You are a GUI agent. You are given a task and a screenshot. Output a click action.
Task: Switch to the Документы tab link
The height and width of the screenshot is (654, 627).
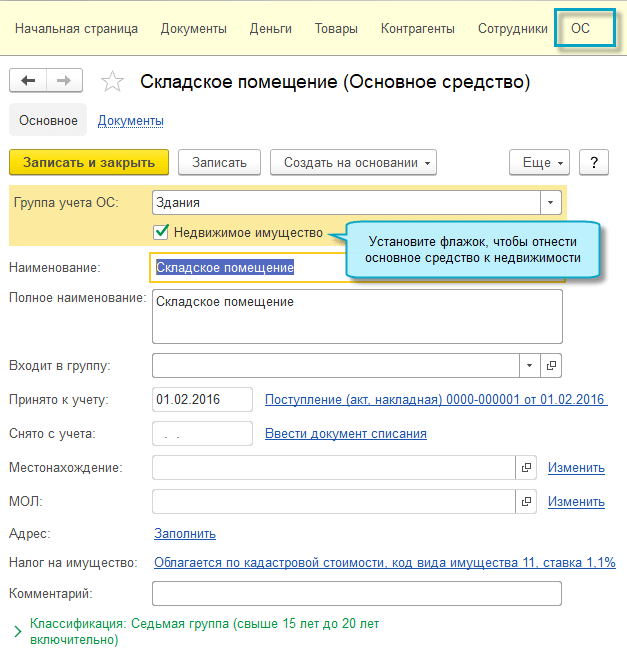click(x=131, y=121)
